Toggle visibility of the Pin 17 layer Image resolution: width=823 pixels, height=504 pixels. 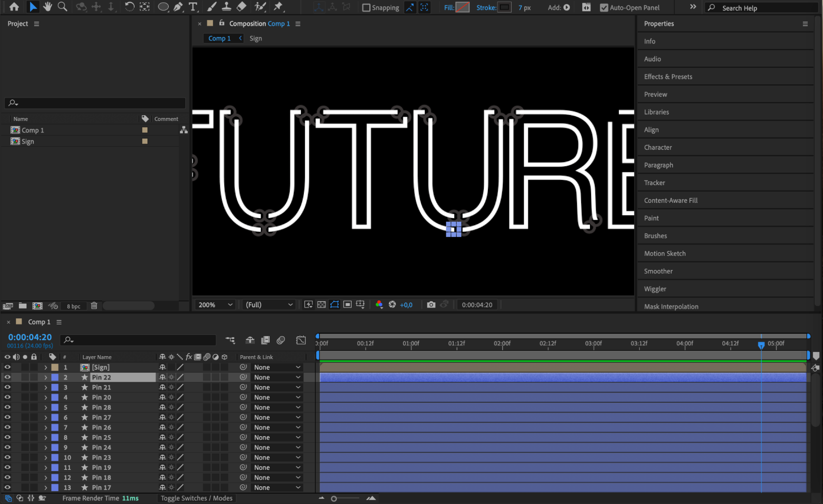tap(7, 487)
